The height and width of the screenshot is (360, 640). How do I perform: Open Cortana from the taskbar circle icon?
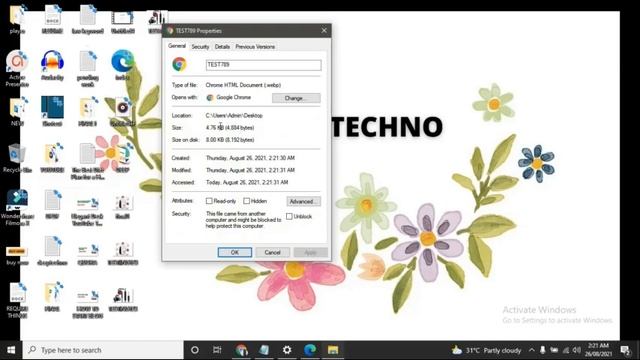[x=195, y=350]
